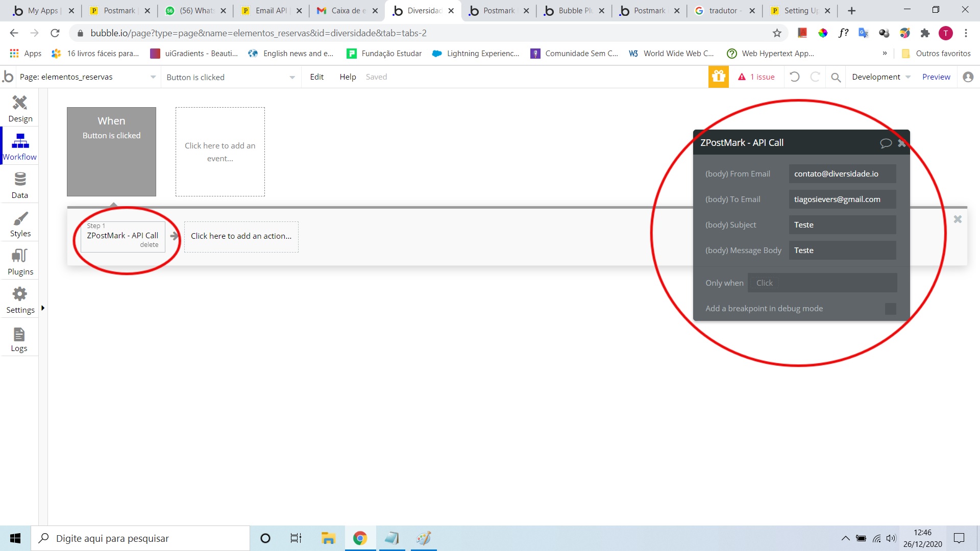Open the Logs tab in the sidebar
This screenshot has height=551, width=980.
[19, 339]
